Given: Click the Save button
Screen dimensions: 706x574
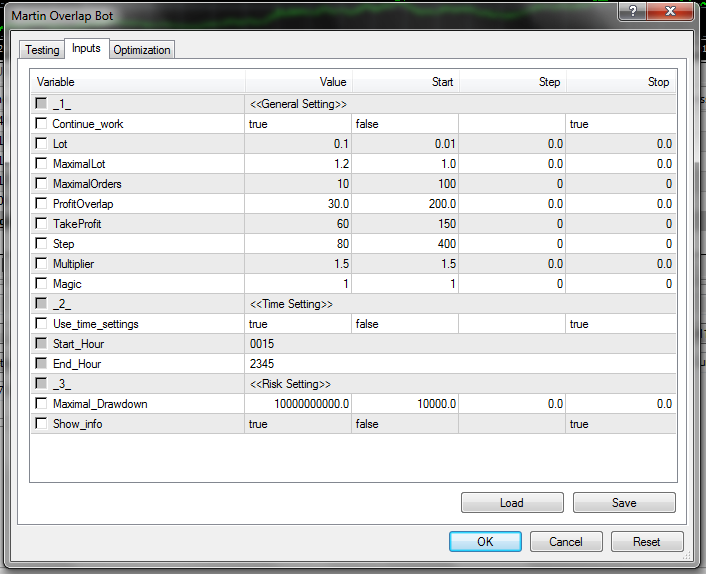Looking at the screenshot, I should [624, 502].
